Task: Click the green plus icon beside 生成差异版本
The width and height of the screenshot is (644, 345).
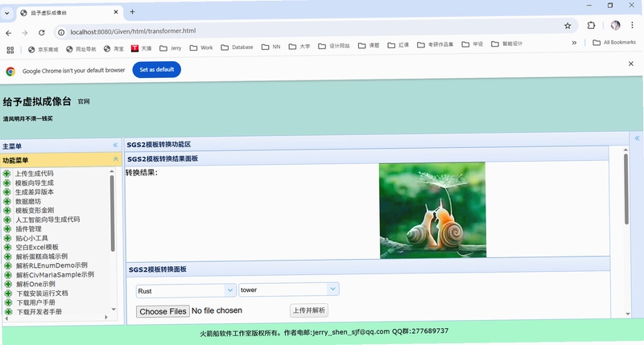Action: 7,192
